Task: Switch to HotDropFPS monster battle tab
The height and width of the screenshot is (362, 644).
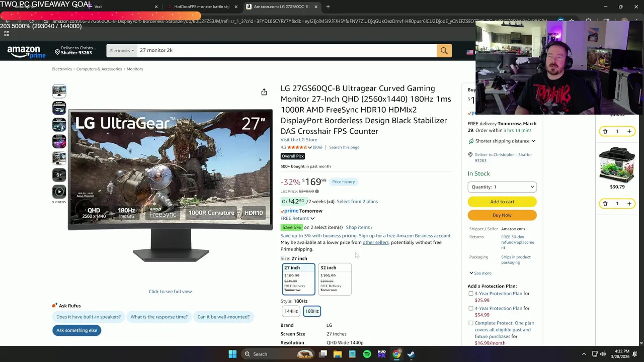Action: point(201,7)
